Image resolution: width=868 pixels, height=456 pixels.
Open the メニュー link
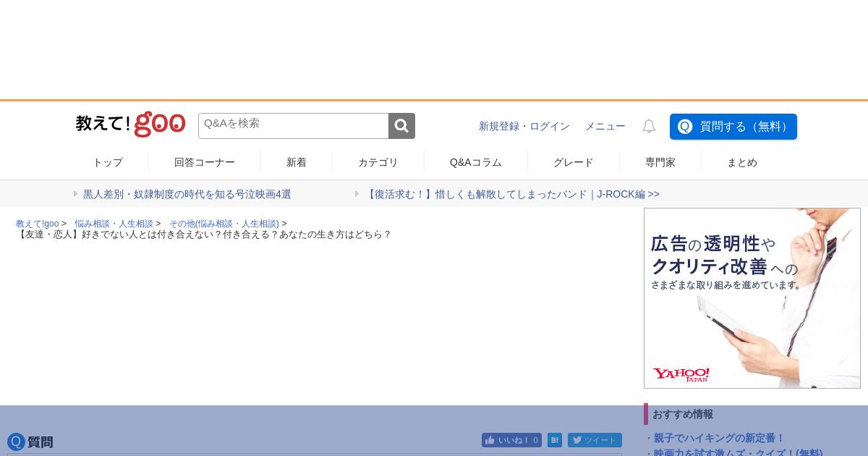(605, 126)
